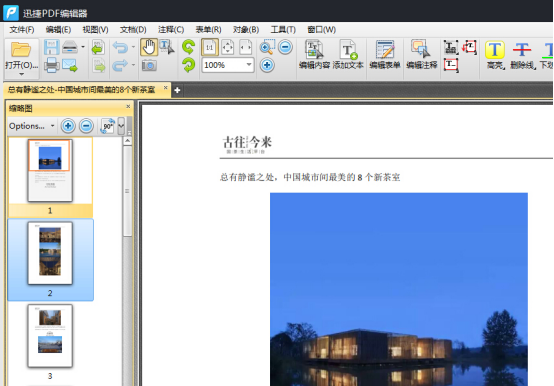Add a new tab with plus button
The height and width of the screenshot is (386, 554).
177,90
